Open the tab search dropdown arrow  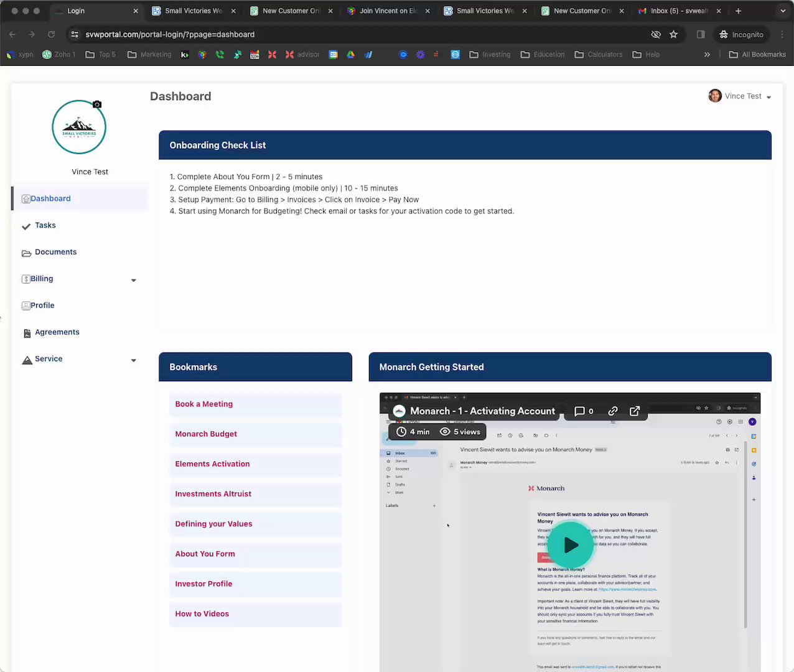783,11
